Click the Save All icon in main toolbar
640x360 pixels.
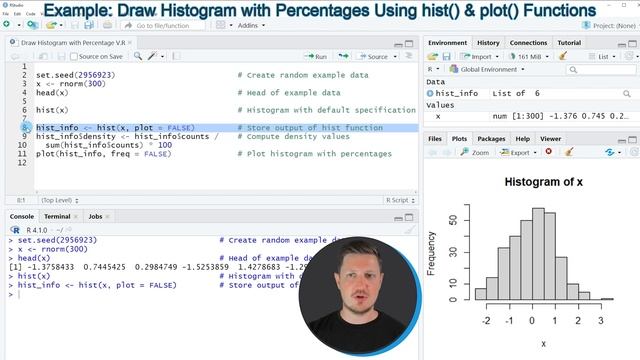point(89,25)
